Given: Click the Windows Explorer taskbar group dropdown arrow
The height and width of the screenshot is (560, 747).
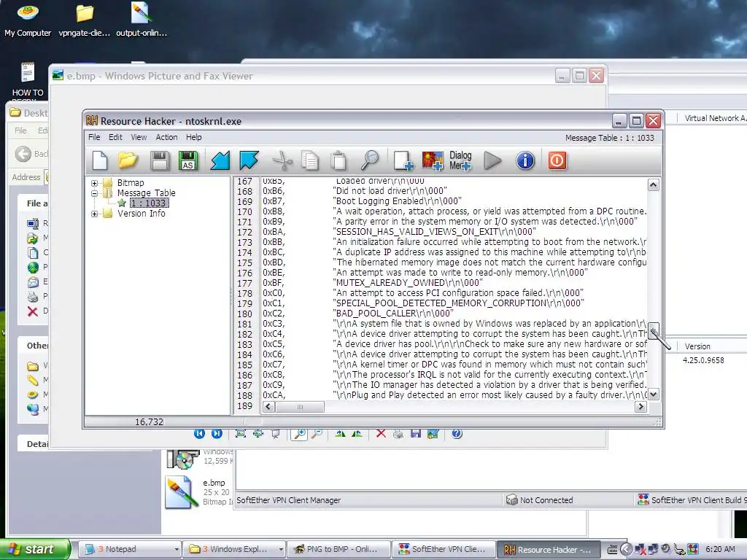Looking at the screenshot, I should coord(281,550).
